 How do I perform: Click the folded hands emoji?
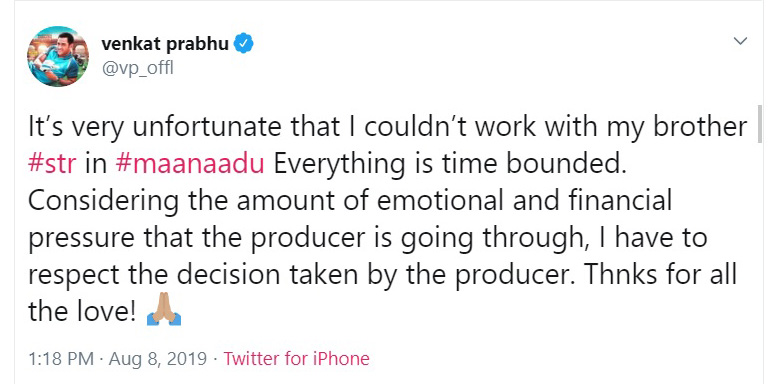(x=164, y=310)
